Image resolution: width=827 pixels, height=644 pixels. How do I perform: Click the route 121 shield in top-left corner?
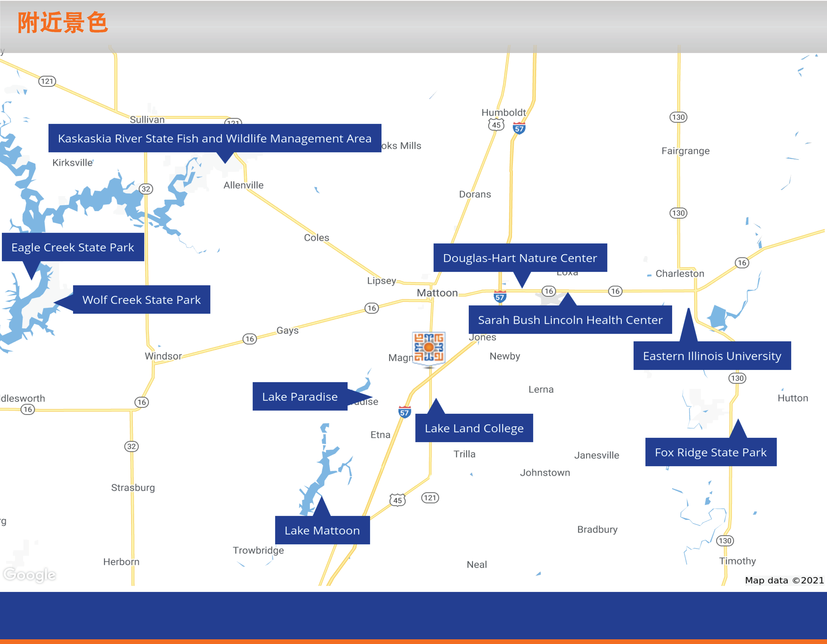(x=47, y=81)
